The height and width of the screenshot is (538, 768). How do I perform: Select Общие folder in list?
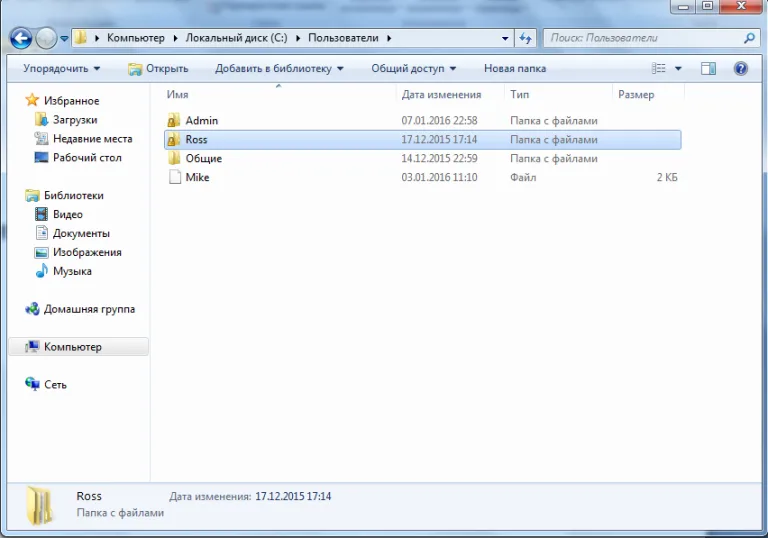[422, 158]
